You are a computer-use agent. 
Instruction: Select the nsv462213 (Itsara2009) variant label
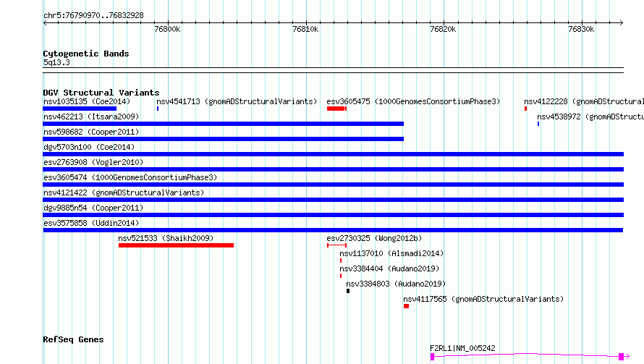click(x=91, y=117)
